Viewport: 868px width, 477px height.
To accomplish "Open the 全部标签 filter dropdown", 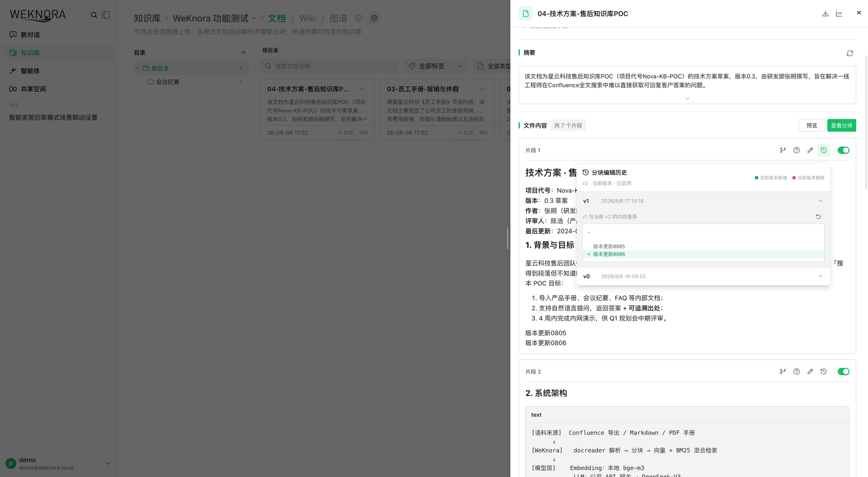I will point(436,66).
